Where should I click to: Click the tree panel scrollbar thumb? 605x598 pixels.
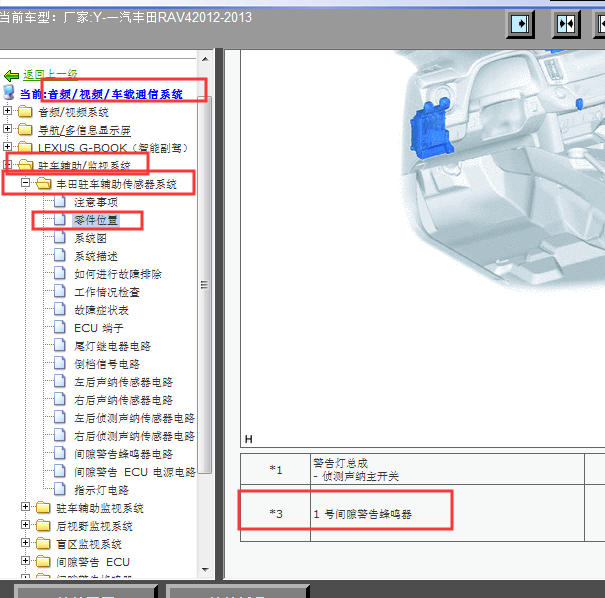point(204,285)
